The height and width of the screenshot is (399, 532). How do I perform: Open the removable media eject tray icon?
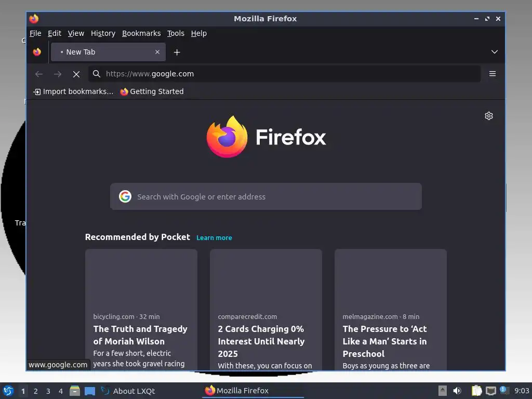pos(443,391)
